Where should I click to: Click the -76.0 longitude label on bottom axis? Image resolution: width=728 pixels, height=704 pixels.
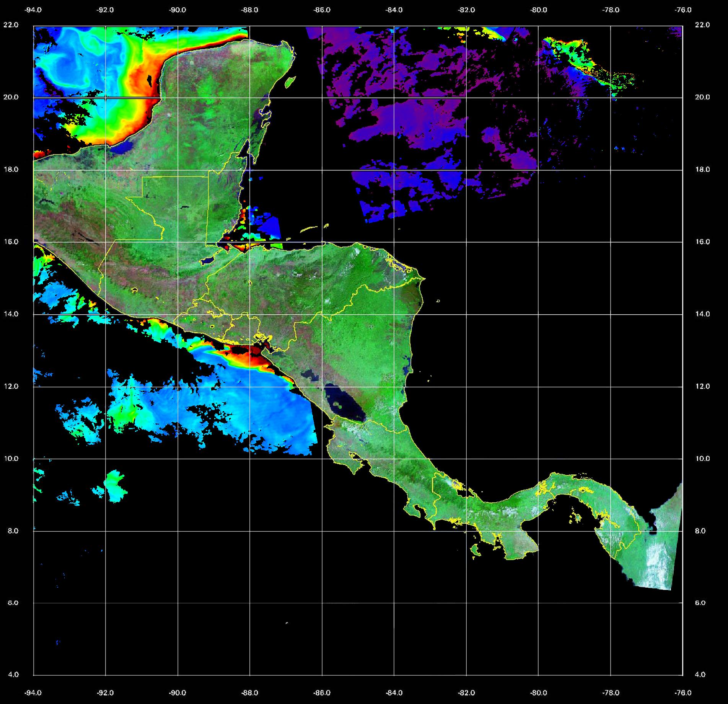click(x=683, y=693)
